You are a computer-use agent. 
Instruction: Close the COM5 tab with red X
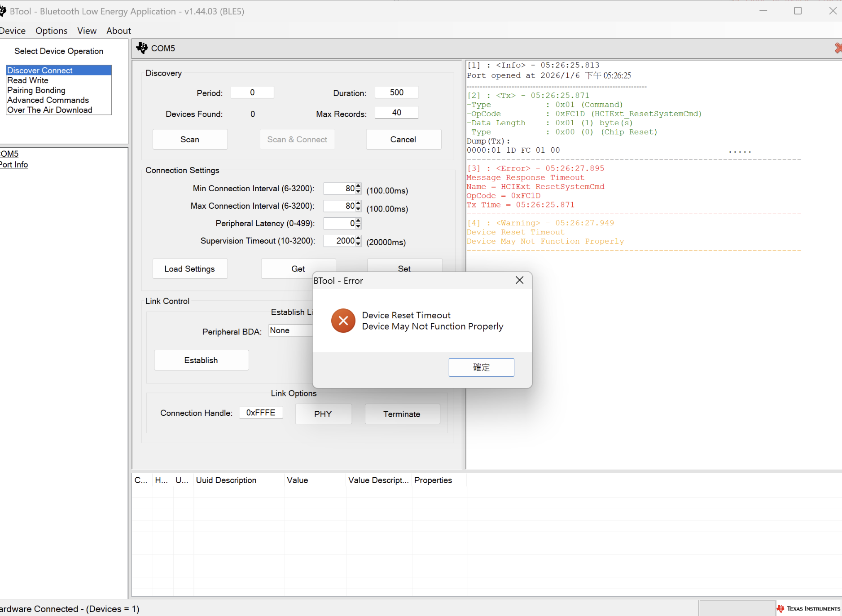pyautogui.click(x=838, y=48)
